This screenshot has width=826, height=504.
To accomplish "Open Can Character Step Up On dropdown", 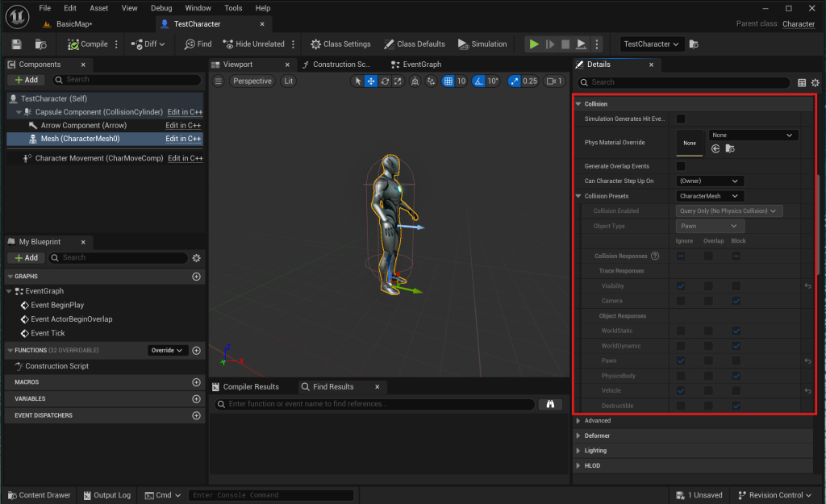I will pyautogui.click(x=710, y=181).
